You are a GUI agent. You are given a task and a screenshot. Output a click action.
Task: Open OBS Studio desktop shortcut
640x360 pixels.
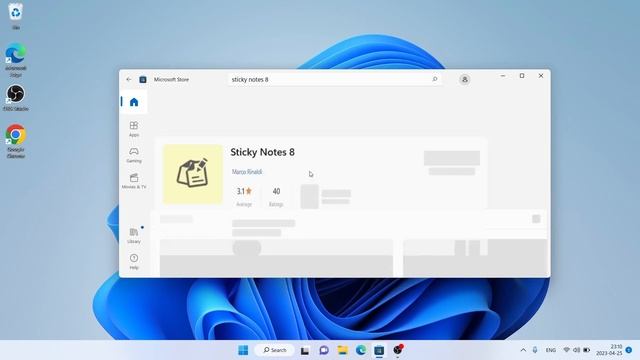click(x=16, y=98)
